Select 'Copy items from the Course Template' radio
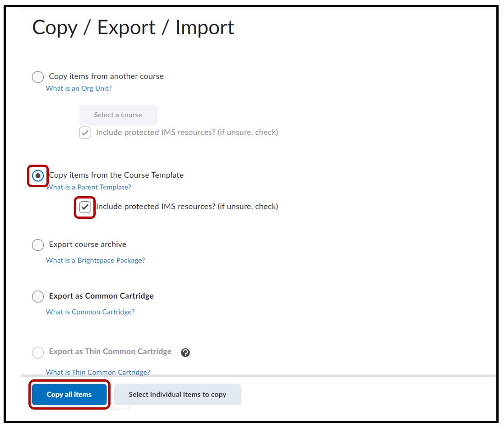This screenshot has width=504, height=429. point(38,175)
